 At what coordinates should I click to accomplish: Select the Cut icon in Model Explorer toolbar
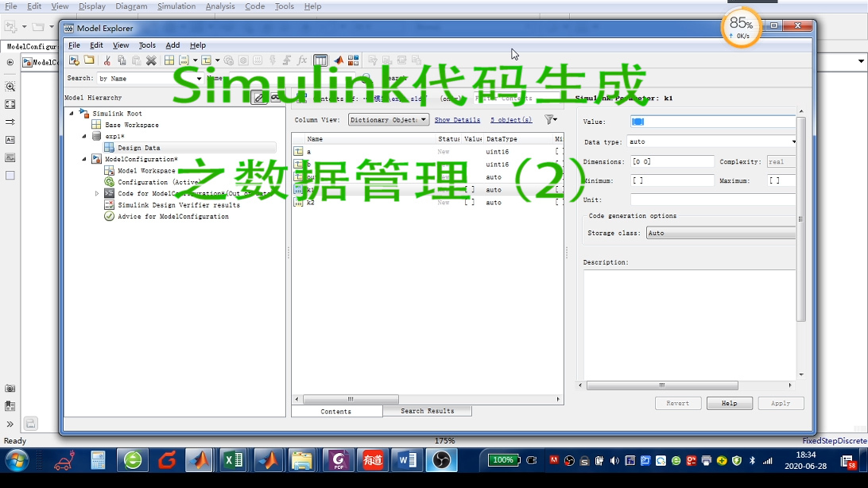tap(107, 60)
